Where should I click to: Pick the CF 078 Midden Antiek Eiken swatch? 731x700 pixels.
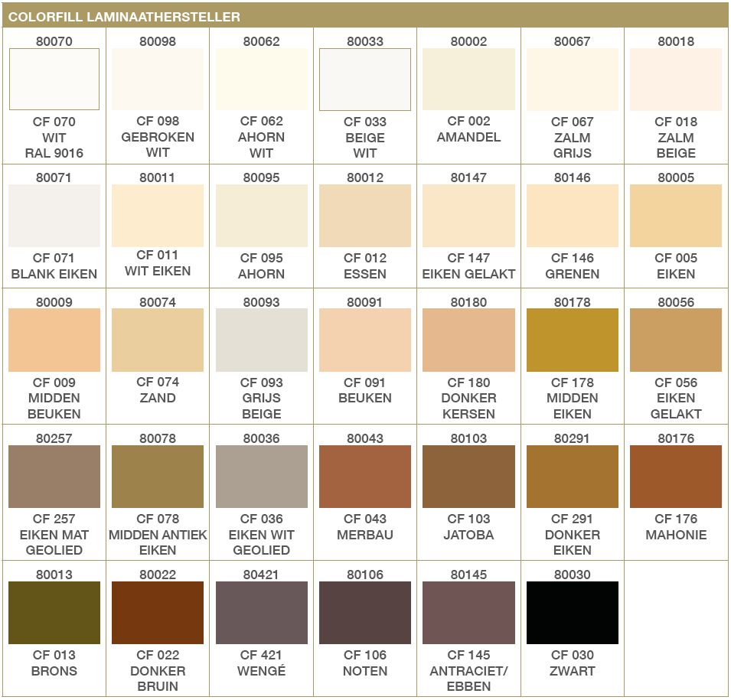tap(158, 477)
